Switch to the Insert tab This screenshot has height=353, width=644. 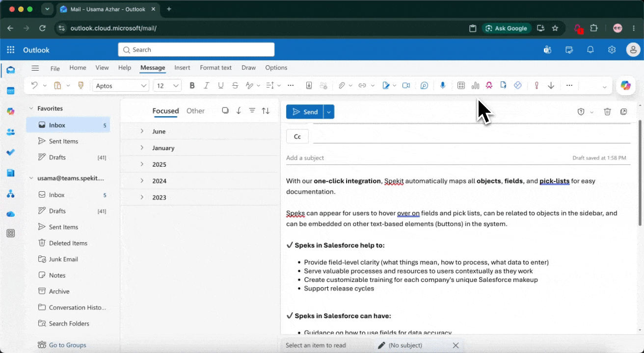click(x=182, y=68)
